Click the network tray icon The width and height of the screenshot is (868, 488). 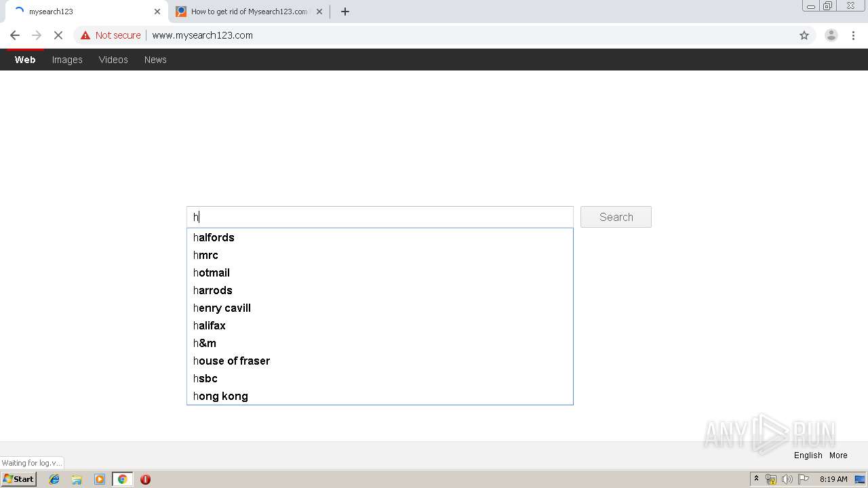coord(770,479)
